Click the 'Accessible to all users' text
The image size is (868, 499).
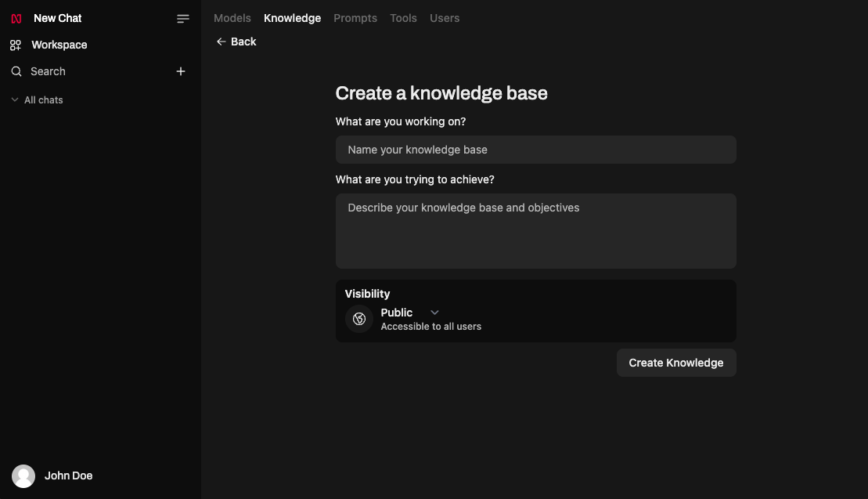(430, 327)
